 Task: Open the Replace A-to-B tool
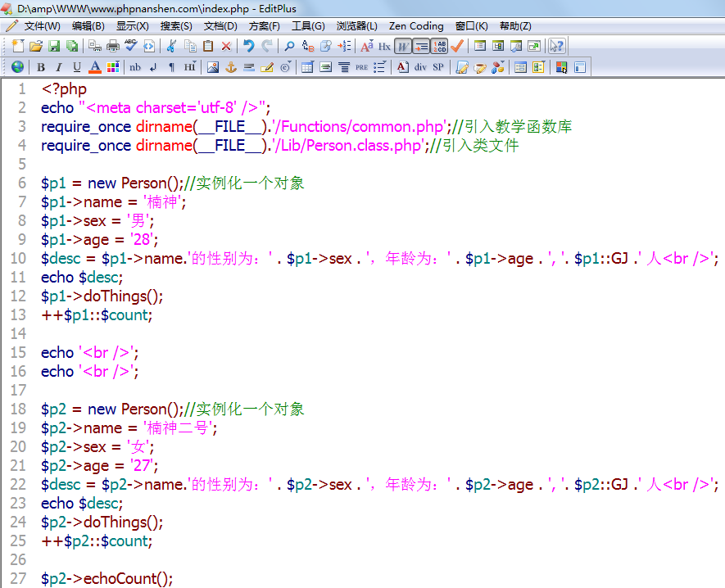tap(308, 46)
